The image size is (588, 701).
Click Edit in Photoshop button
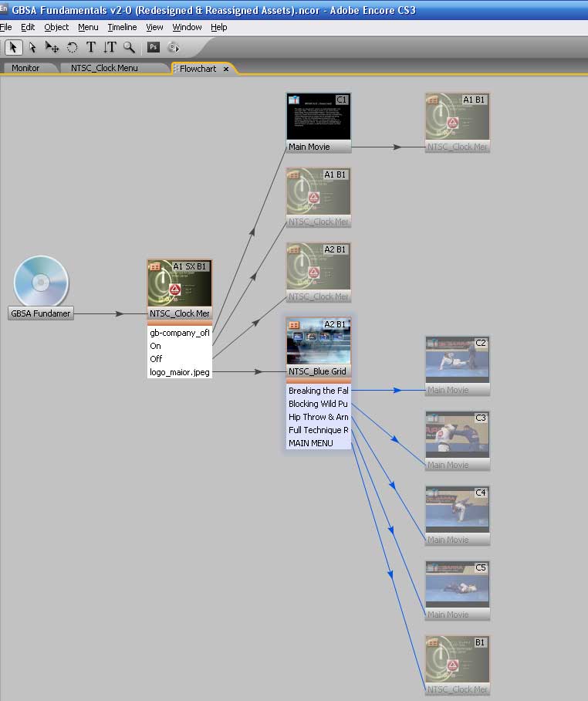pyautogui.click(x=154, y=47)
